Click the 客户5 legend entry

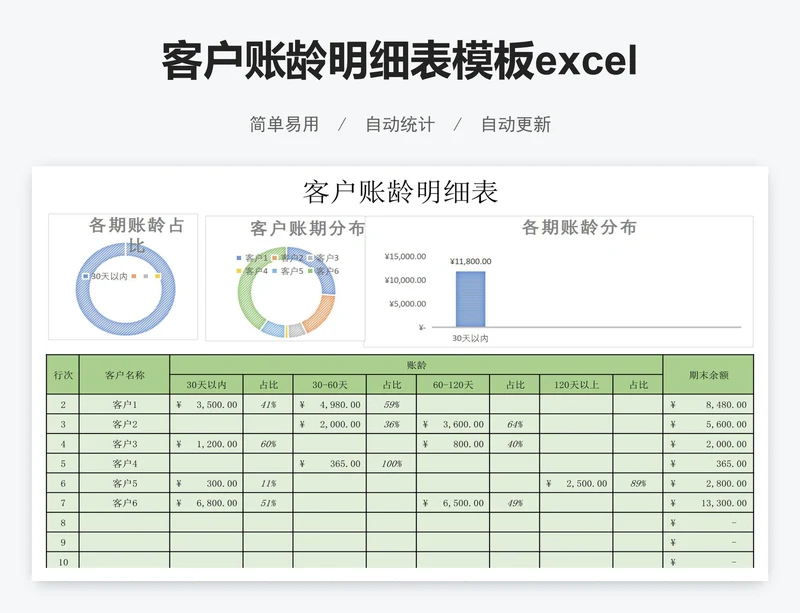[x=288, y=271]
